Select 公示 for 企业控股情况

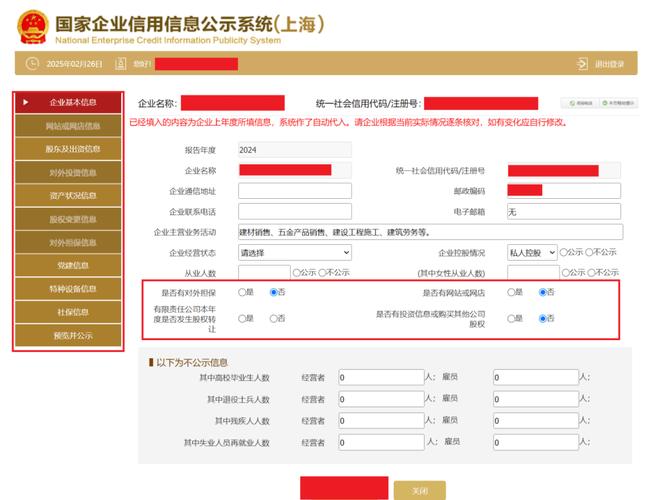[x=564, y=252]
